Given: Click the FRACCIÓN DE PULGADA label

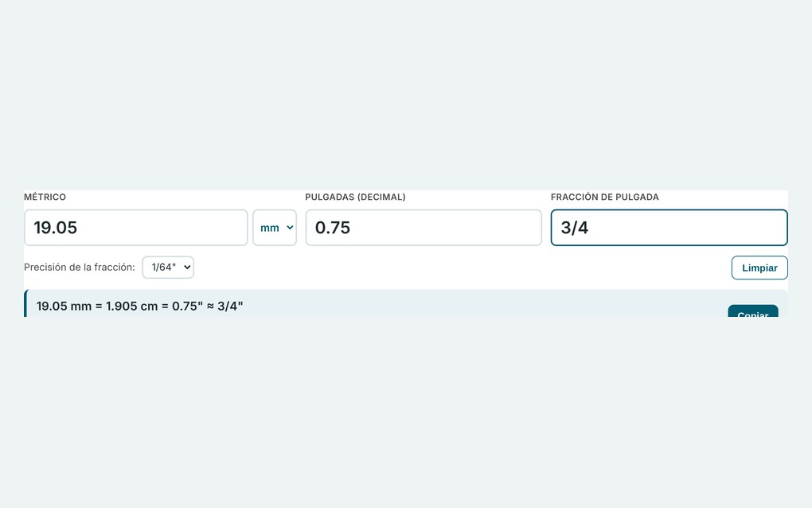Looking at the screenshot, I should point(605,197).
